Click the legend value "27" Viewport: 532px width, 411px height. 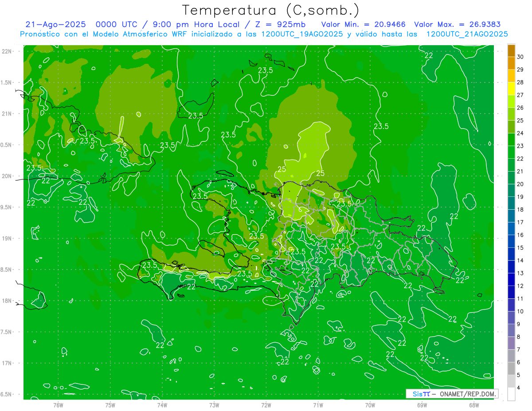click(x=520, y=95)
